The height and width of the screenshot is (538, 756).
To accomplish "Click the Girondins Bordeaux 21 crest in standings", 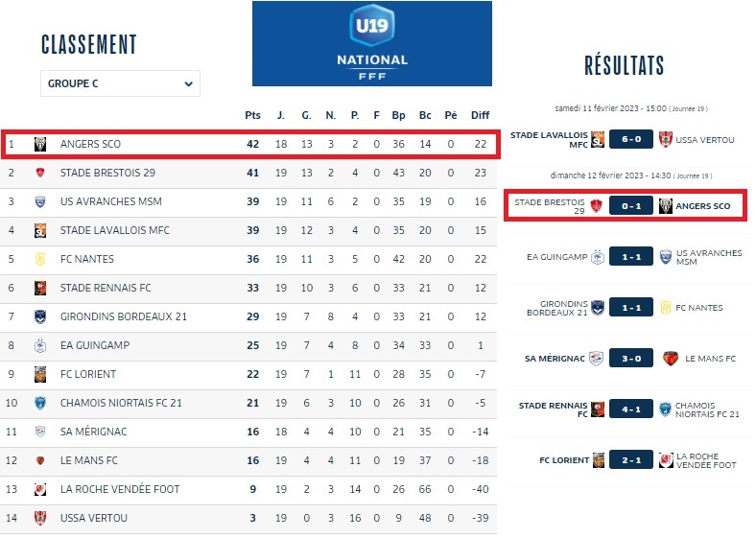I will 40,316.
